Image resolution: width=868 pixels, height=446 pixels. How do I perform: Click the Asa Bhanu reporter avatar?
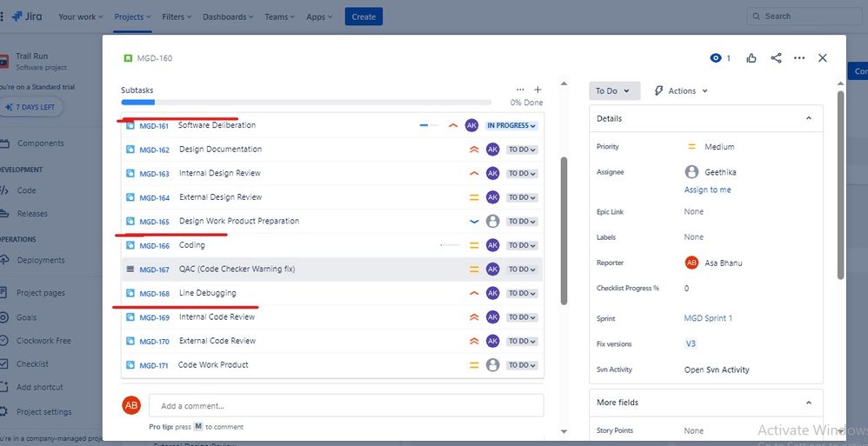point(691,263)
